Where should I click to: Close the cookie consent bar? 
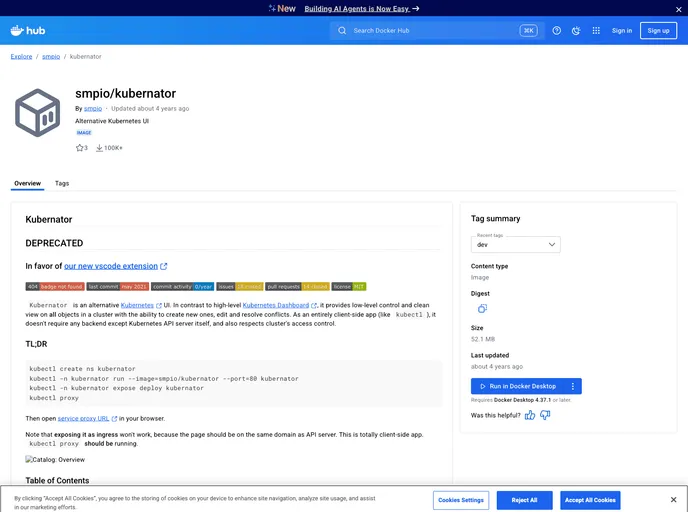click(x=673, y=500)
